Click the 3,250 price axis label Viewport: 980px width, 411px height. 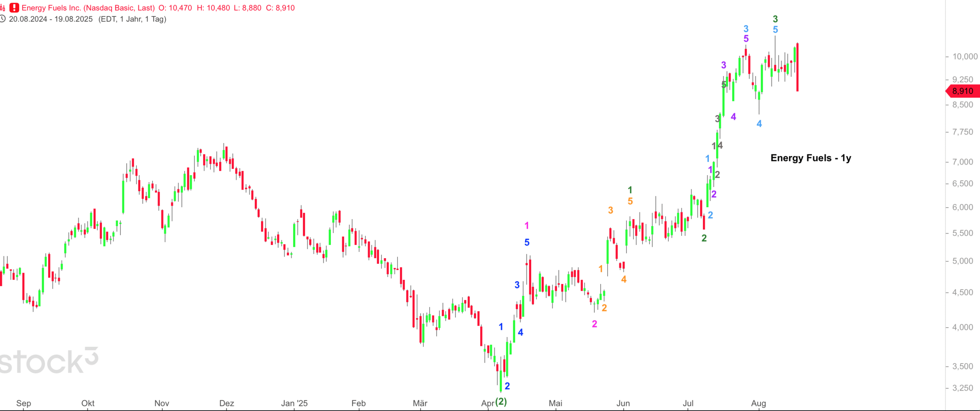click(x=962, y=388)
